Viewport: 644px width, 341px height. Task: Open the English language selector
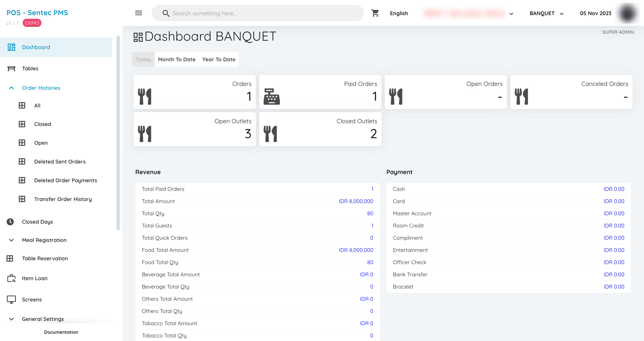[399, 14]
